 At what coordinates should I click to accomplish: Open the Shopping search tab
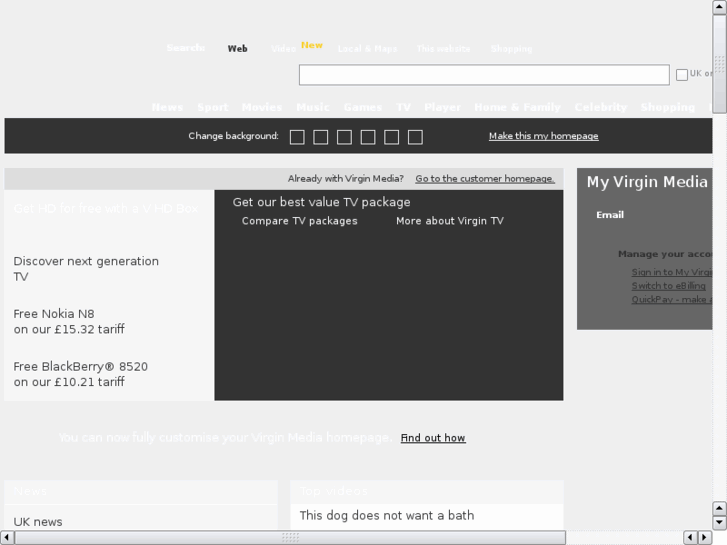pos(511,49)
